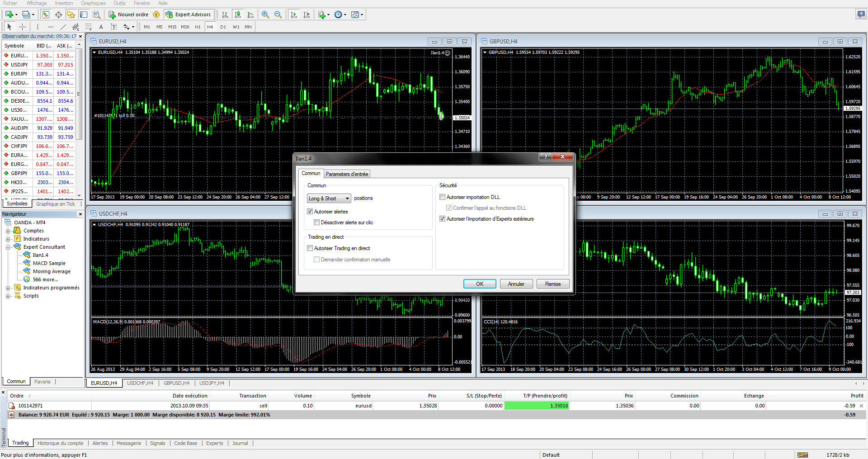Switch to Parametres d'entrée tab
This screenshot has width=868, height=459.
click(x=347, y=174)
